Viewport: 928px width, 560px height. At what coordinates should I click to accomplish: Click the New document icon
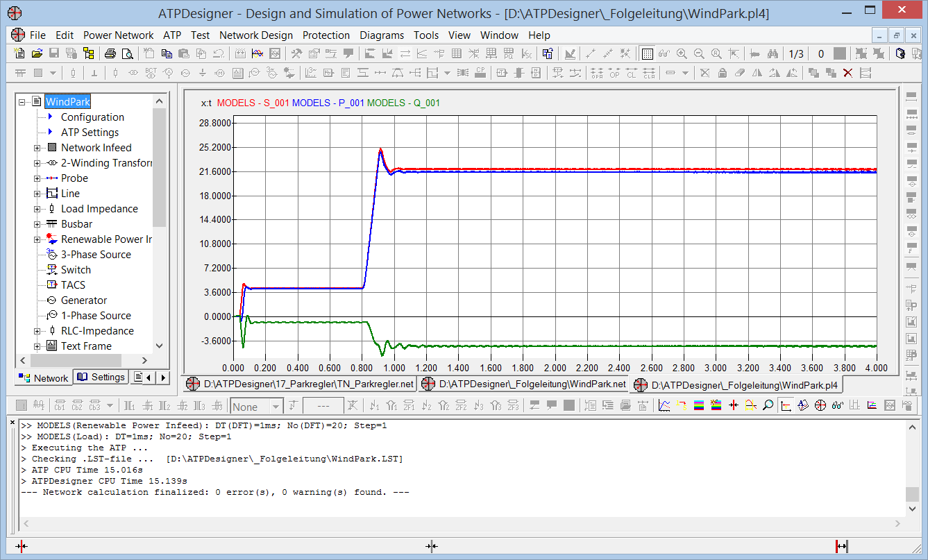click(19, 53)
